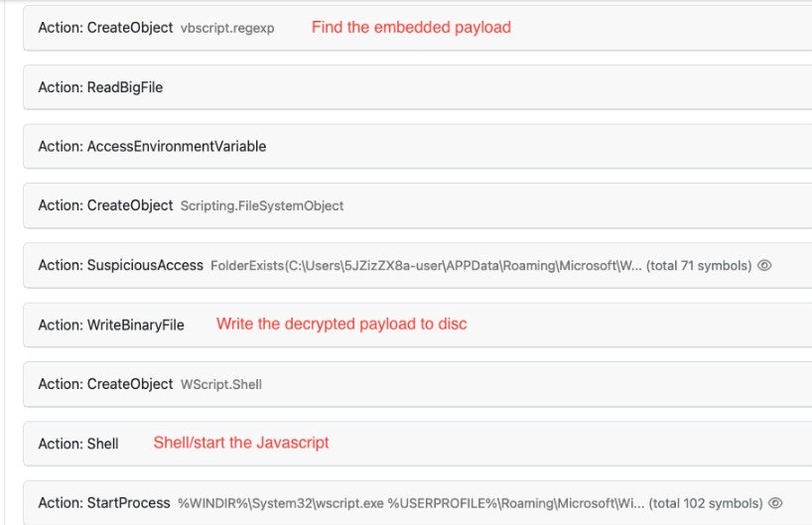
Task: Show full StartProcess command via eye icon
Action: coord(775,503)
